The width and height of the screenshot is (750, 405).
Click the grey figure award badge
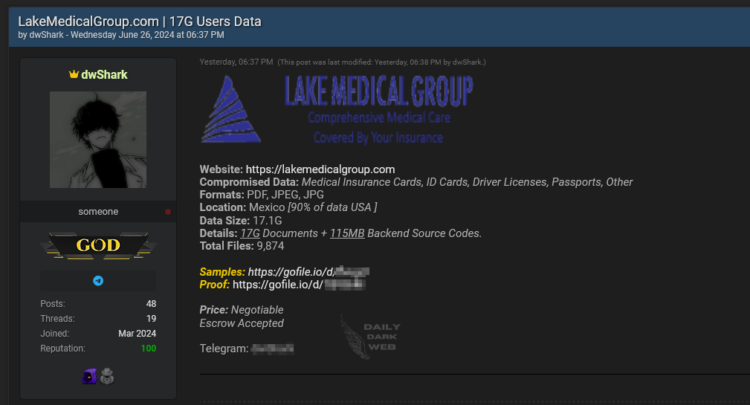pyautogui.click(x=107, y=376)
